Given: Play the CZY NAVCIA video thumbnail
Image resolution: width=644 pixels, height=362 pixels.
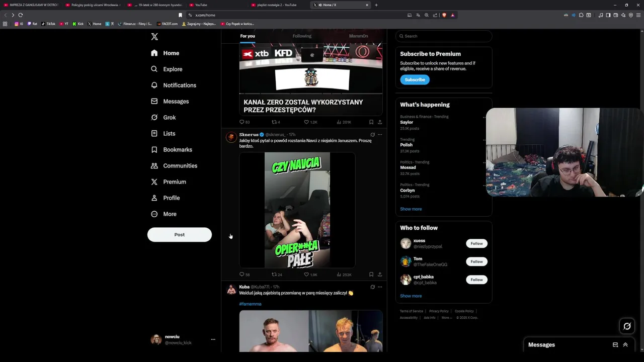Looking at the screenshot, I should coord(297,210).
